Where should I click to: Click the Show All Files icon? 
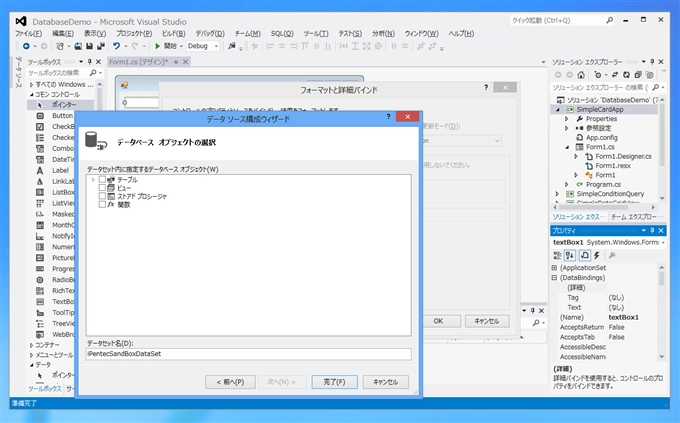pos(649,75)
